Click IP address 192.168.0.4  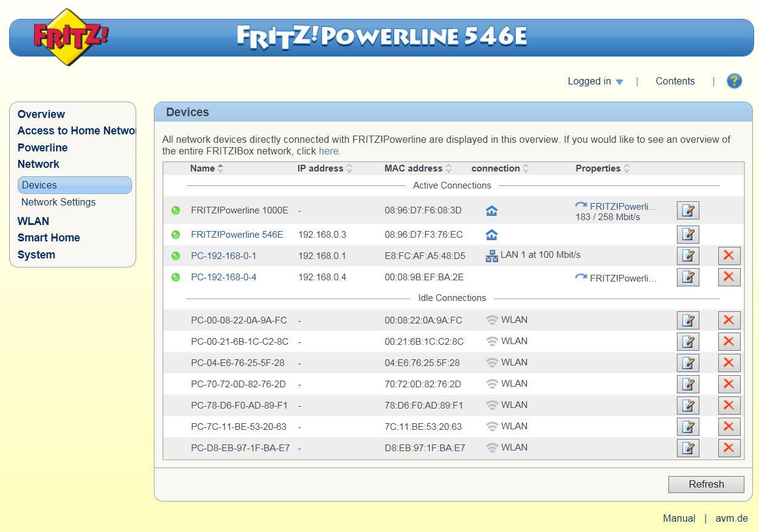322,277
